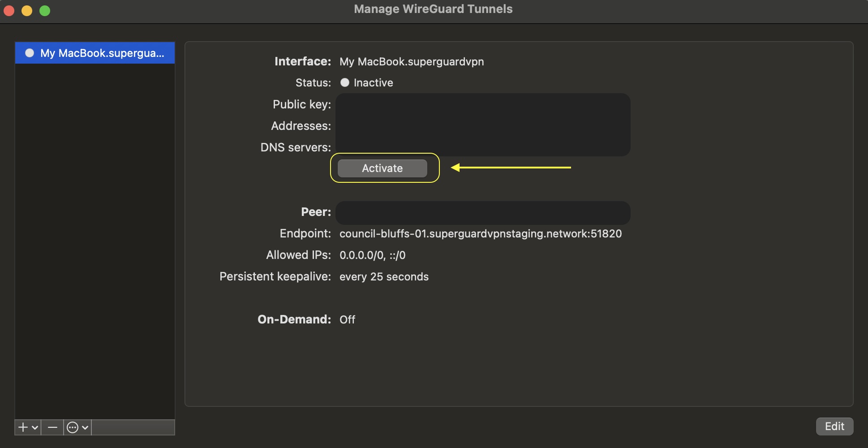
Task: Click the On-Demand Off value
Action: (x=347, y=319)
